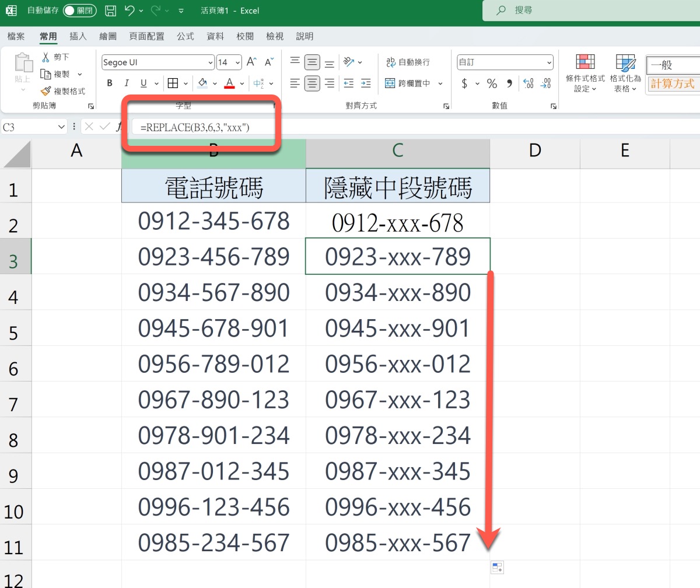
Task: Click the Merge & Center (跨欄置中) button
Action: [x=408, y=83]
